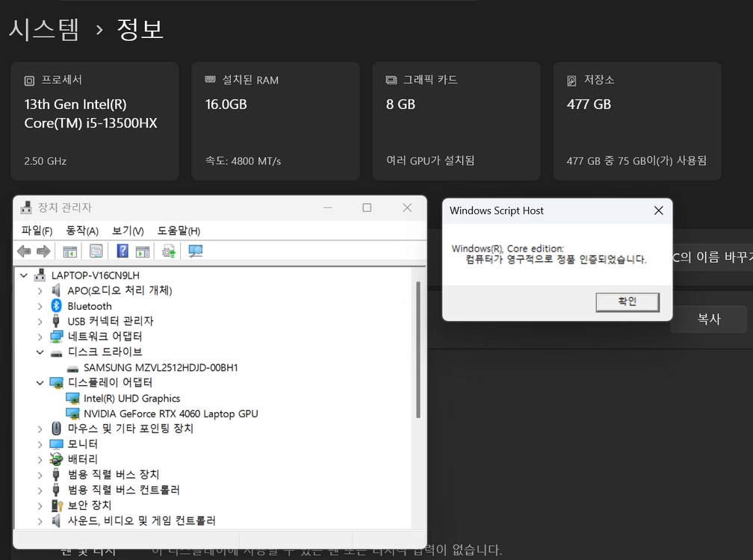Collapse the 디스크 드라이브 node

click(x=40, y=352)
